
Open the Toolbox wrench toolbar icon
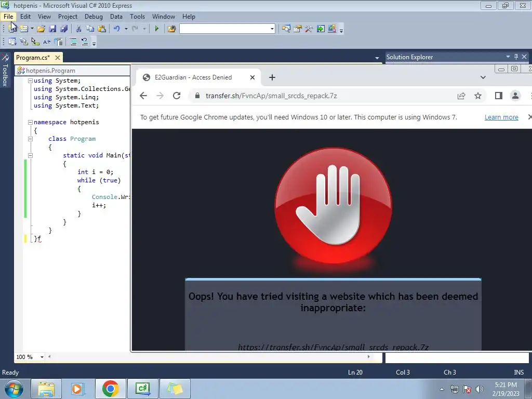309,29
